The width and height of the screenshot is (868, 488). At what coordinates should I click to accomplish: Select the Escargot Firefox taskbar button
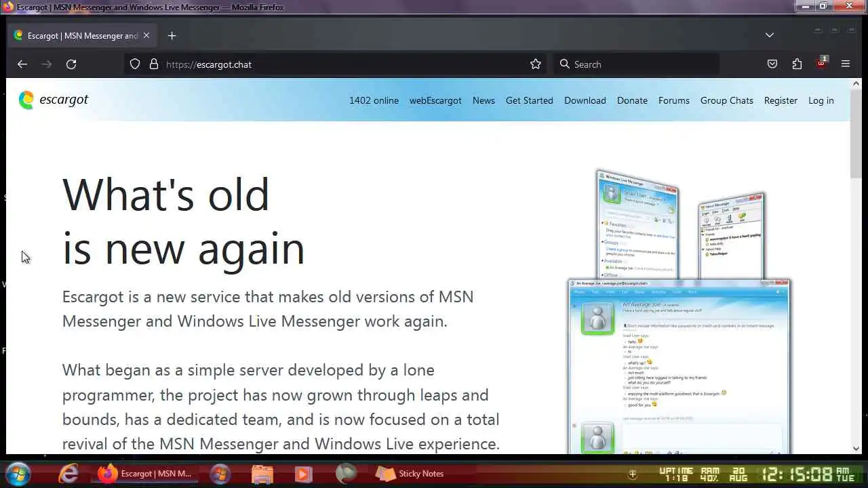pos(144,473)
